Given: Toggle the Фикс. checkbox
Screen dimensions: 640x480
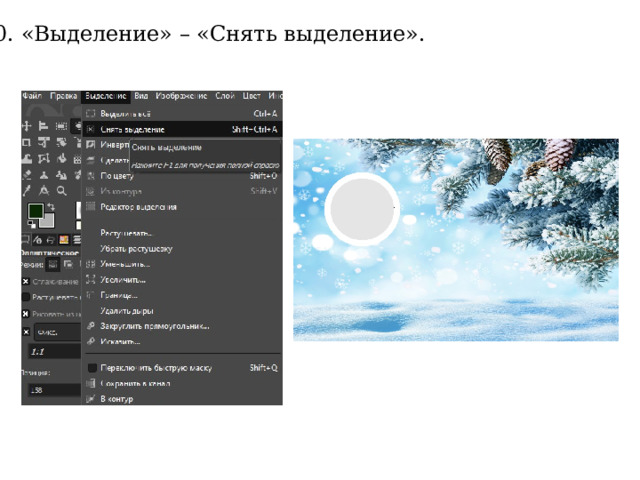Looking at the screenshot, I should click(x=26, y=332).
